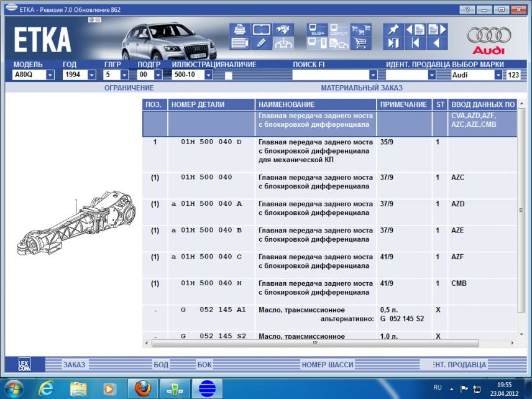Open the vehicle document icon below DEPOT

pyautogui.click(x=339, y=43)
